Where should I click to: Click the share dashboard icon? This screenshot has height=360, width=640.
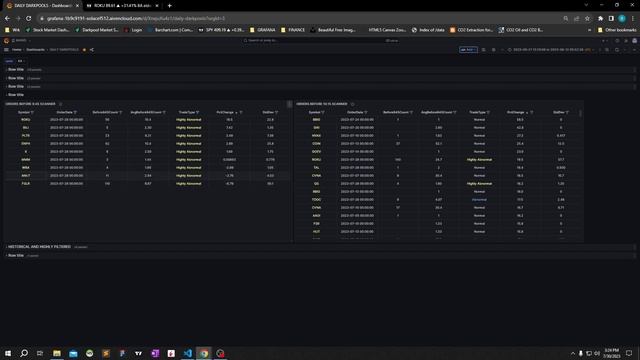point(91,50)
